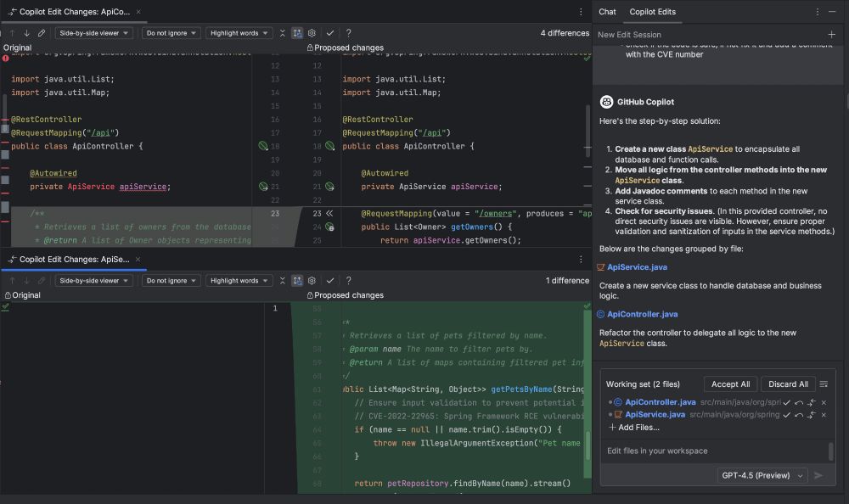Click ApiService diff vertical scrollbar
Image resolution: width=849 pixels, height=504 pixels.
click(x=588, y=446)
